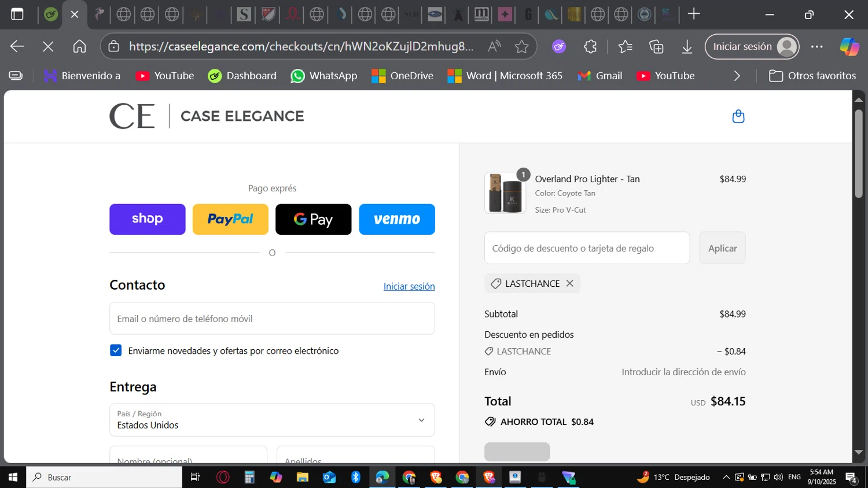Open the Collections toolbar icon

tap(656, 46)
